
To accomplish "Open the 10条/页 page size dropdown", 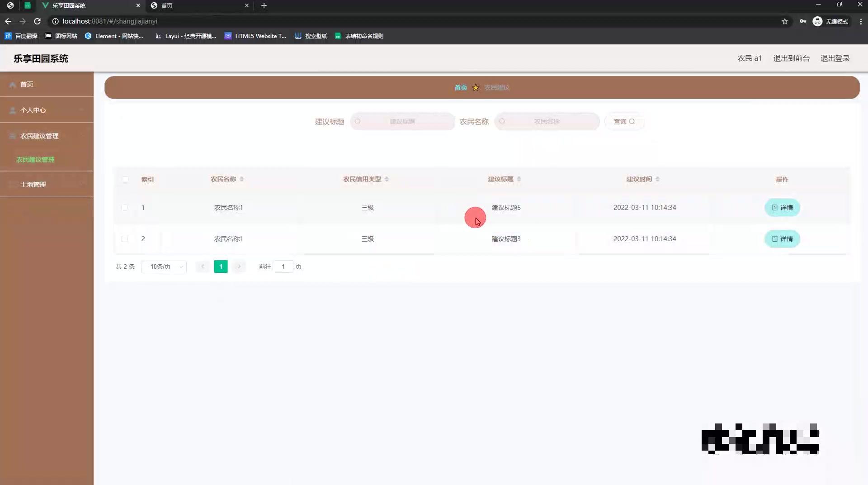I will [x=164, y=266].
